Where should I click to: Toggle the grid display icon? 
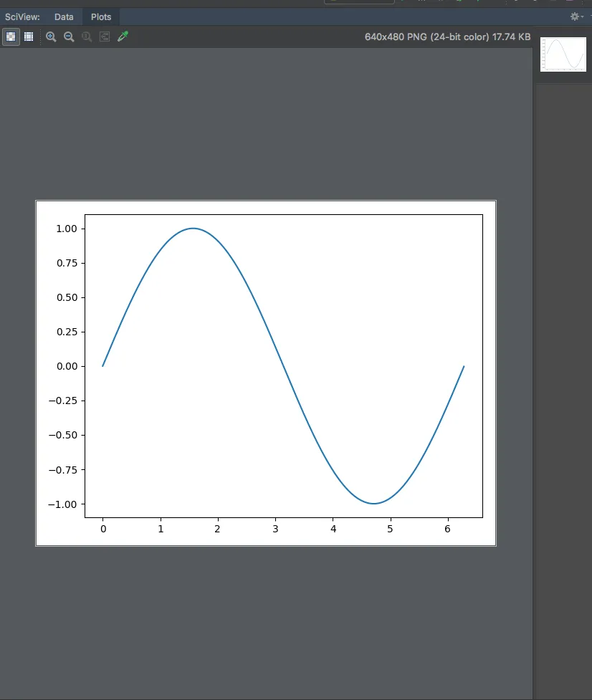pos(29,37)
